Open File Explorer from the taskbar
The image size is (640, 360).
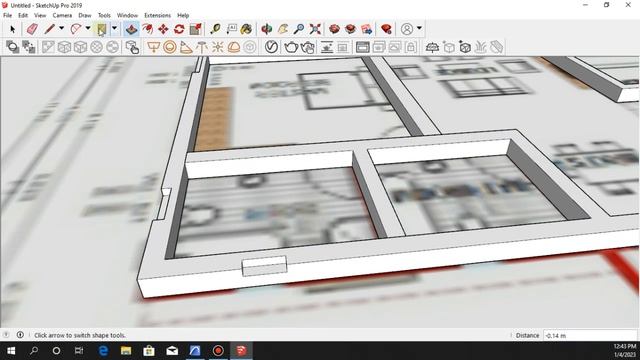pos(126,351)
